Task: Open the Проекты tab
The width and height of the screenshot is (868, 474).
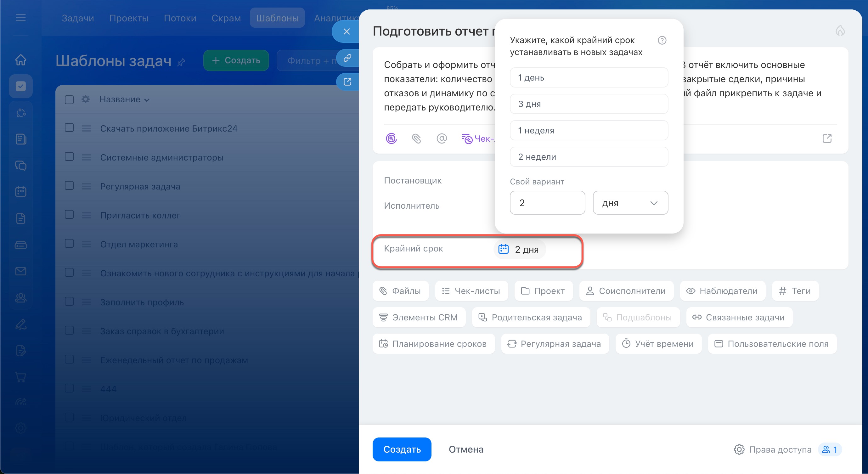Action: [129, 18]
